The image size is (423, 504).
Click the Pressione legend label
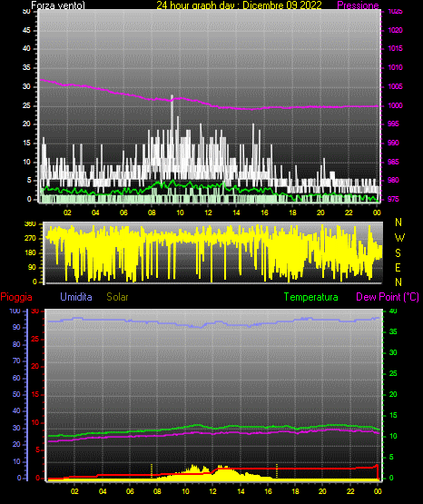(x=358, y=5)
